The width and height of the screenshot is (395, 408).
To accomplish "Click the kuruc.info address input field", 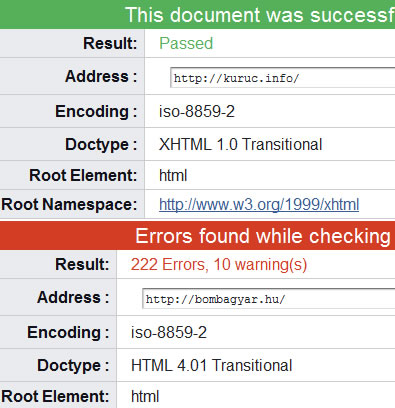I will tap(283, 78).
